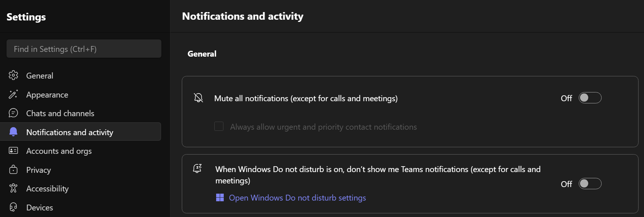Click the General gear icon in sidebar
Screen dimensions: 644x217
(x=14, y=76)
